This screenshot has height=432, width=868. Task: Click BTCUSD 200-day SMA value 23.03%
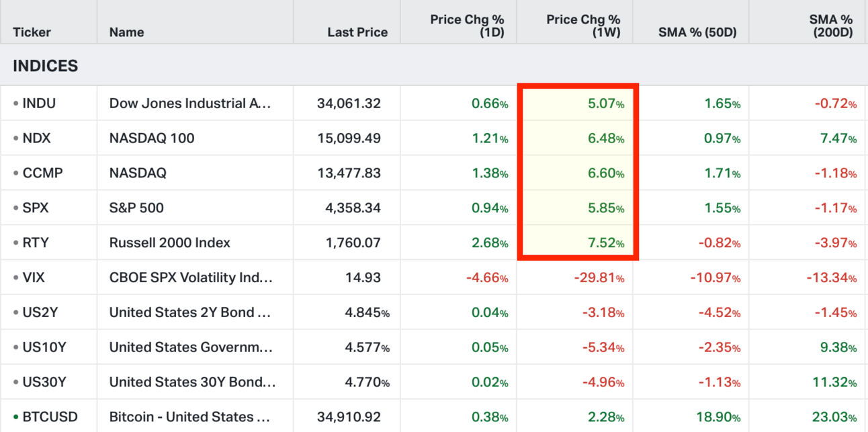(835, 417)
